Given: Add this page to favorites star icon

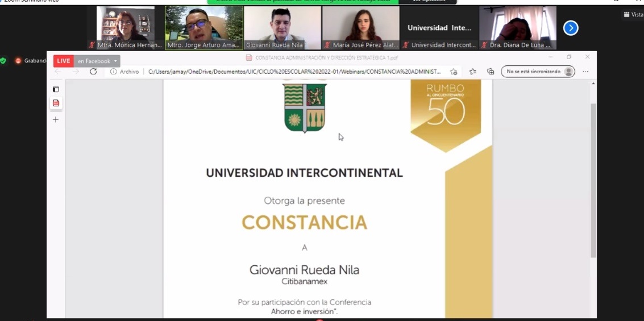Looking at the screenshot, I should click(454, 72).
